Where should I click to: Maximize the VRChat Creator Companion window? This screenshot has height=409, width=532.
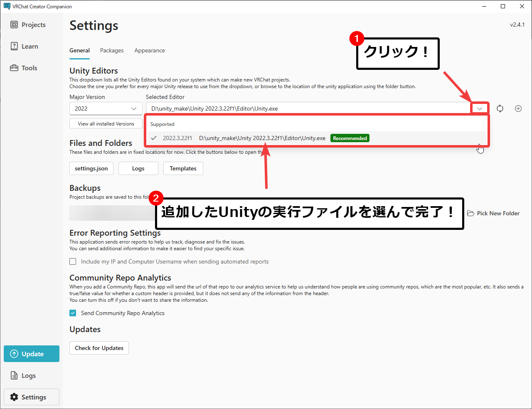pos(503,6)
